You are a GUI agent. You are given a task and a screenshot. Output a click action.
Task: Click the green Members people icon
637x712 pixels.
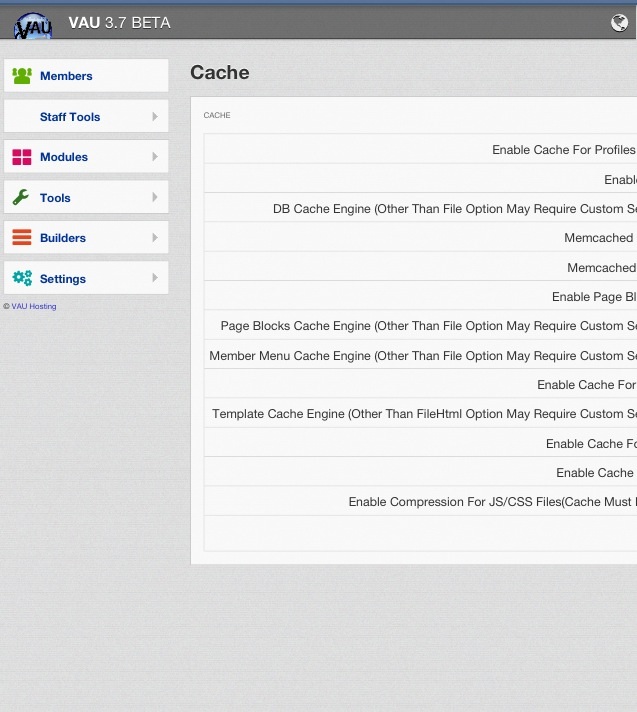tap(22, 76)
